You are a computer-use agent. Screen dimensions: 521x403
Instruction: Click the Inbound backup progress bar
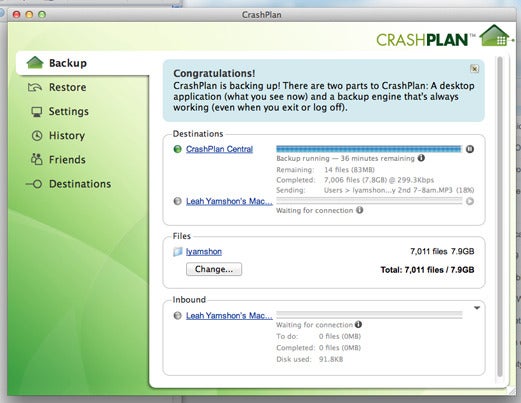point(369,315)
